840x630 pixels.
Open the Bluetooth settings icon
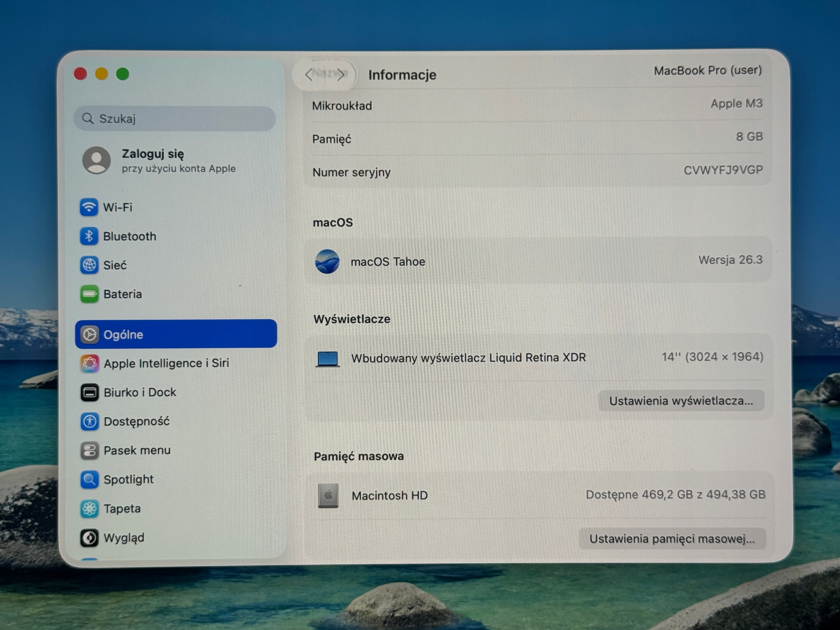point(89,236)
